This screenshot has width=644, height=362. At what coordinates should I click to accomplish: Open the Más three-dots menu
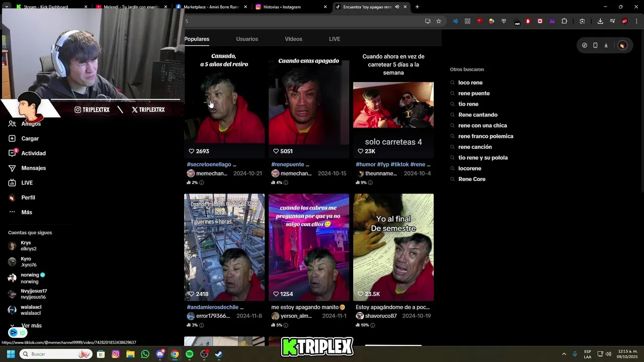pyautogui.click(x=12, y=212)
